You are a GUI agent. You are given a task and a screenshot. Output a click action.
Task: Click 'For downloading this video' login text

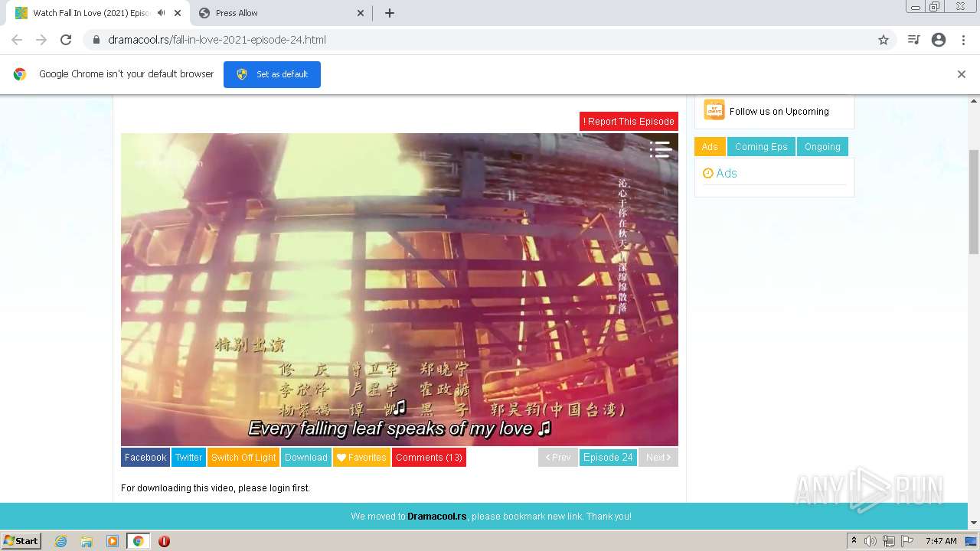215,487
